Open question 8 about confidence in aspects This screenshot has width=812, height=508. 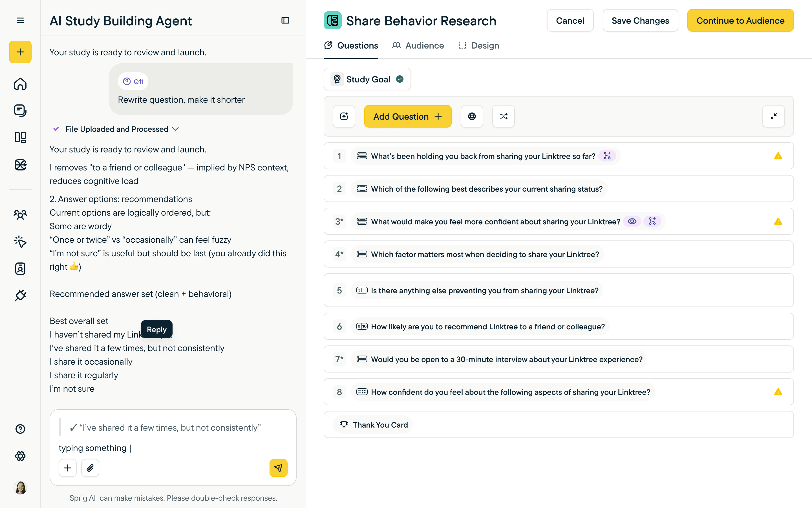pos(558,392)
